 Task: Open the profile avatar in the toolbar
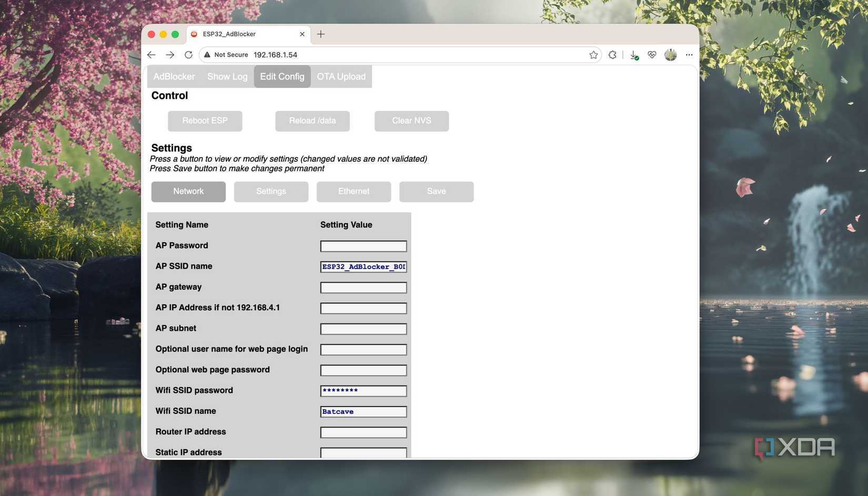[670, 55]
